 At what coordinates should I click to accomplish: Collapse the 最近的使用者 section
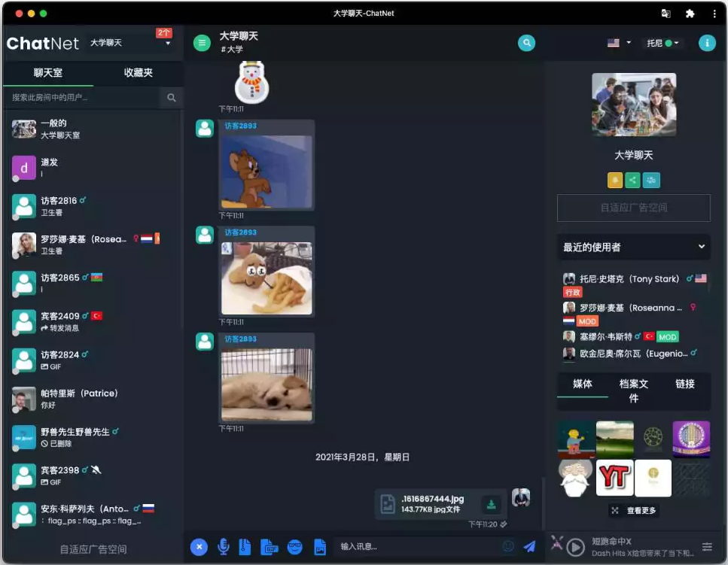[702, 247]
